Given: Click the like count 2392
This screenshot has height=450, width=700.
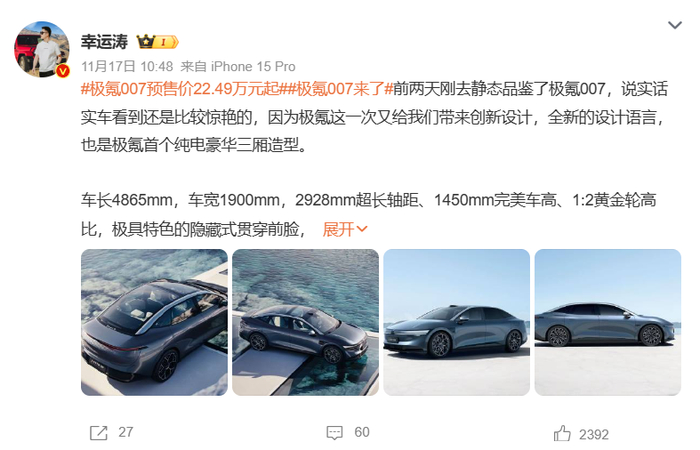Looking at the screenshot, I should point(594,434).
